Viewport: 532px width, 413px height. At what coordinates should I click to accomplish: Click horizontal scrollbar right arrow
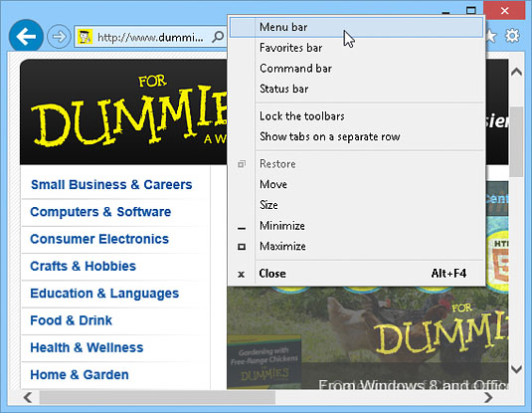click(488, 397)
